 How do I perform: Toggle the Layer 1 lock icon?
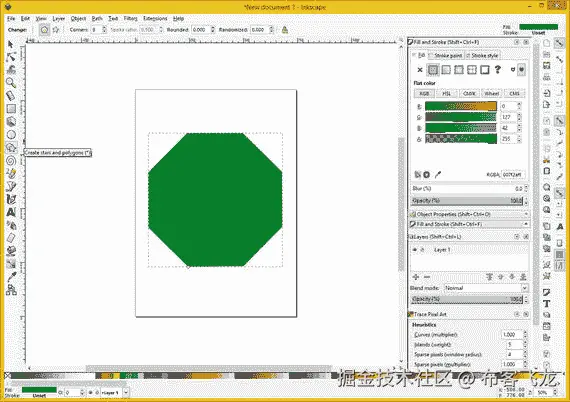422,250
